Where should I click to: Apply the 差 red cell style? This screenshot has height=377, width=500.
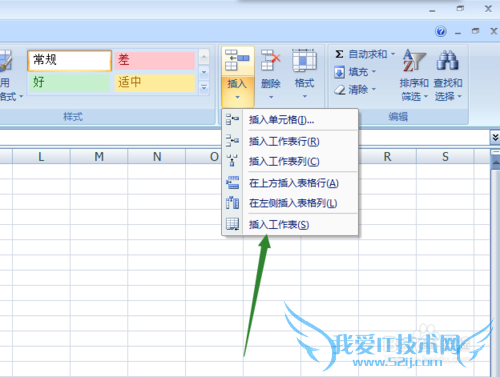(155, 60)
